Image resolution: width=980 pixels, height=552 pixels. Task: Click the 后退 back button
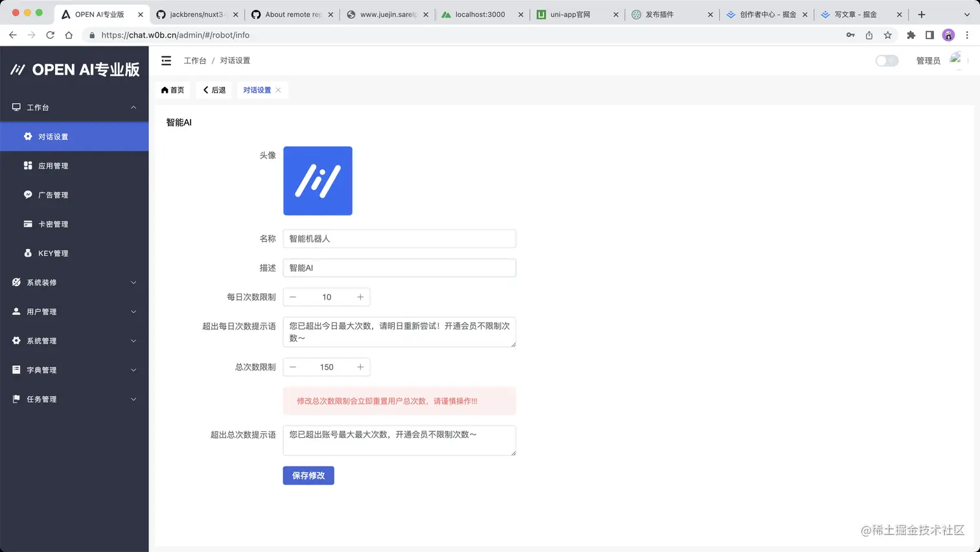[213, 90]
